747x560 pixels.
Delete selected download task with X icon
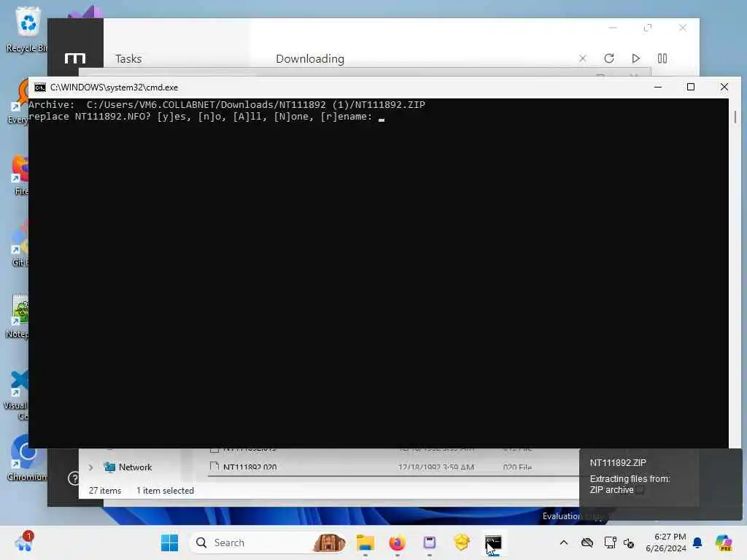pyautogui.click(x=583, y=58)
